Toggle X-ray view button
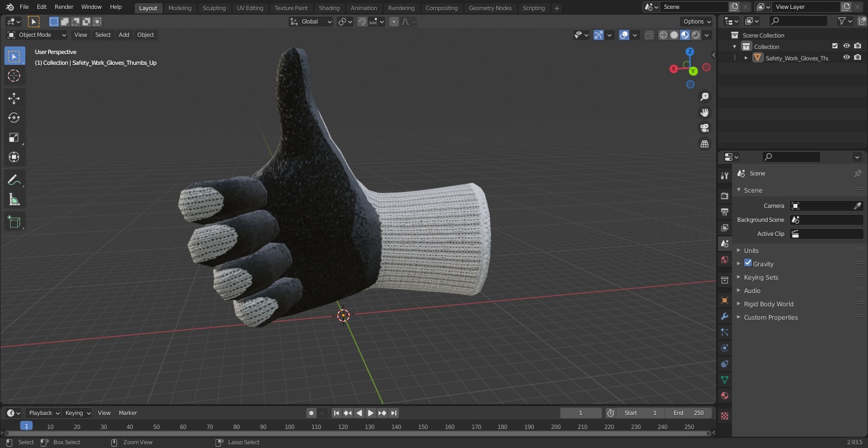868x448 pixels. pos(649,35)
